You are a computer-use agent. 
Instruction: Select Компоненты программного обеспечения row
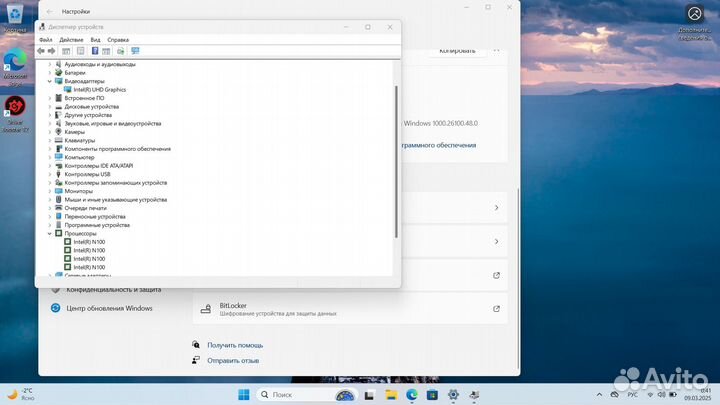117,149
